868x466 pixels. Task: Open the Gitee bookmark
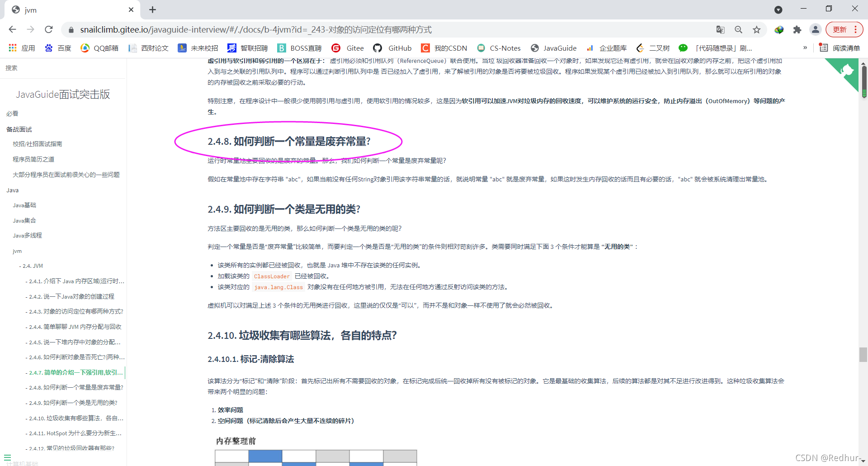tap(348, 48)
